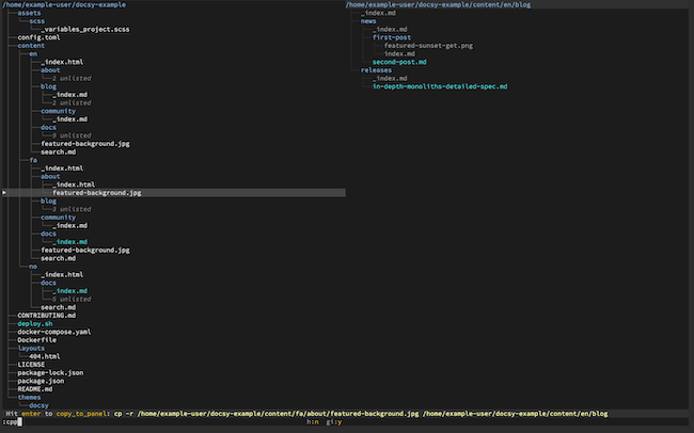Select config.toml in the left tree
Screen dimensions: 694x433
[x=40, y=37]
